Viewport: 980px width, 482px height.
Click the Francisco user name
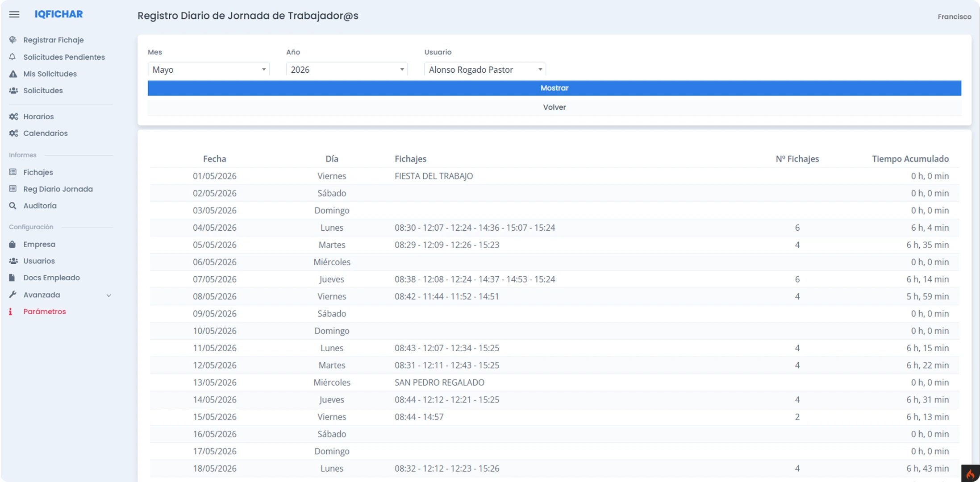(955, 17)
